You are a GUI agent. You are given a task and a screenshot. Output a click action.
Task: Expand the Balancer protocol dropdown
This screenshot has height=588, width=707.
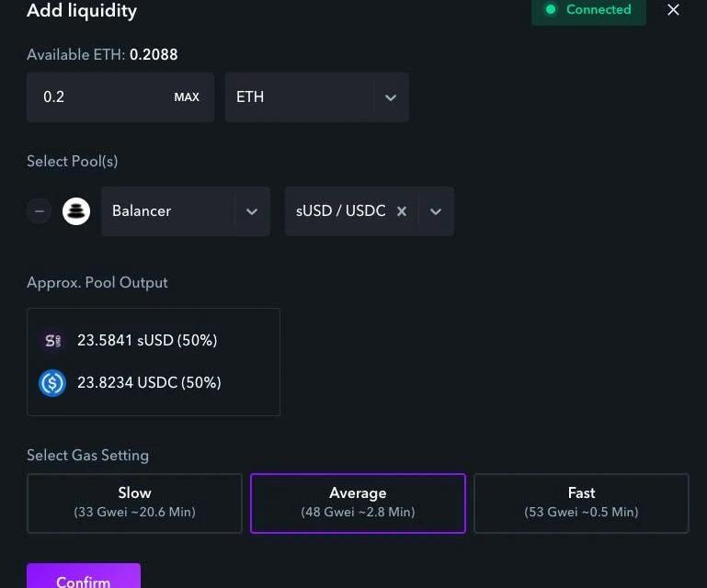(251, 211)
